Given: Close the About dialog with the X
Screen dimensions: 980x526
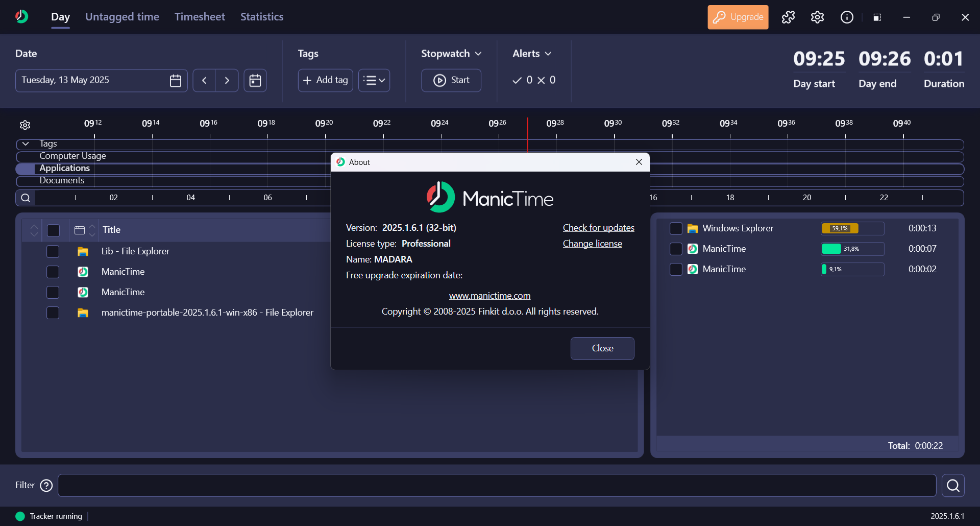Looking at the screenshot, I should (639, 162).
